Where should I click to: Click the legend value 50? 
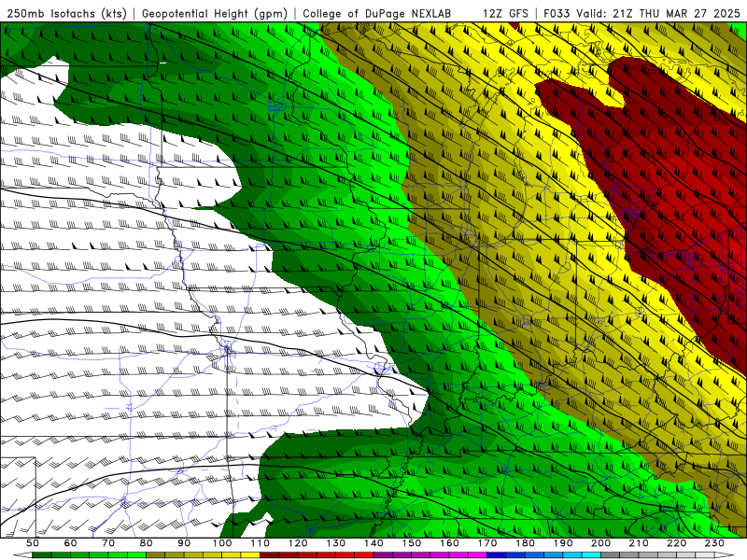33,543
